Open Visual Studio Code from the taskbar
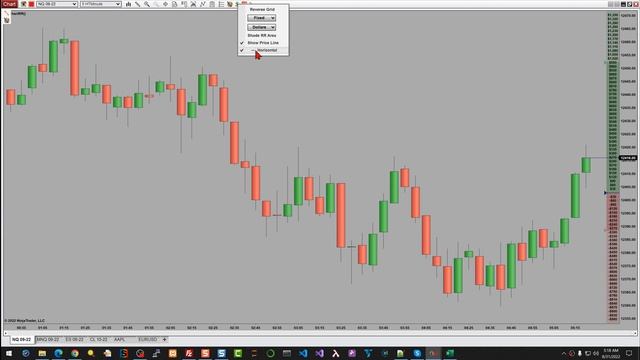 click(303, 353)
